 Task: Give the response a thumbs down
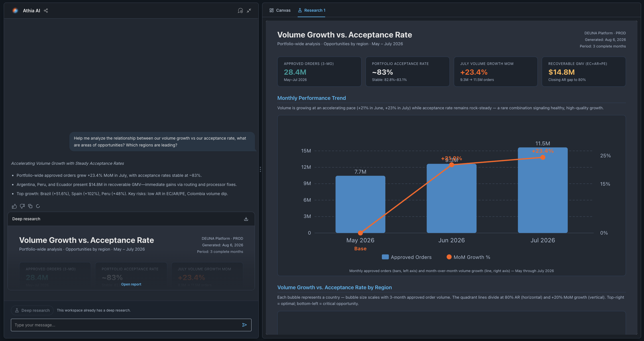tap(22, 206)
